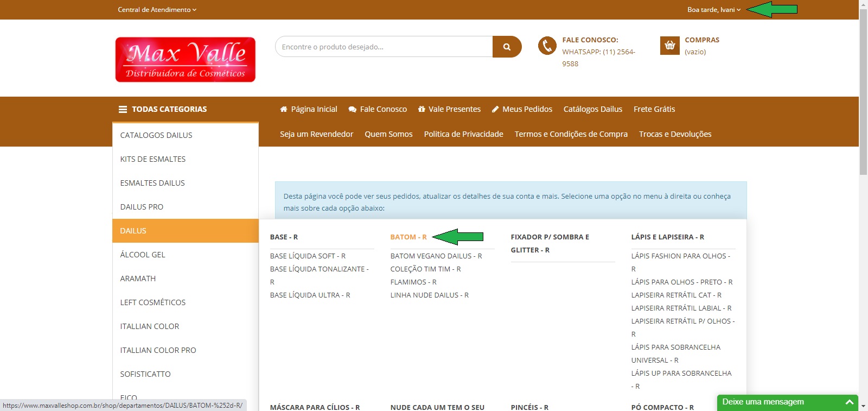Click the COMPRAS cart label
Viewport: 868px width, 411px height.
pos(702,40)
